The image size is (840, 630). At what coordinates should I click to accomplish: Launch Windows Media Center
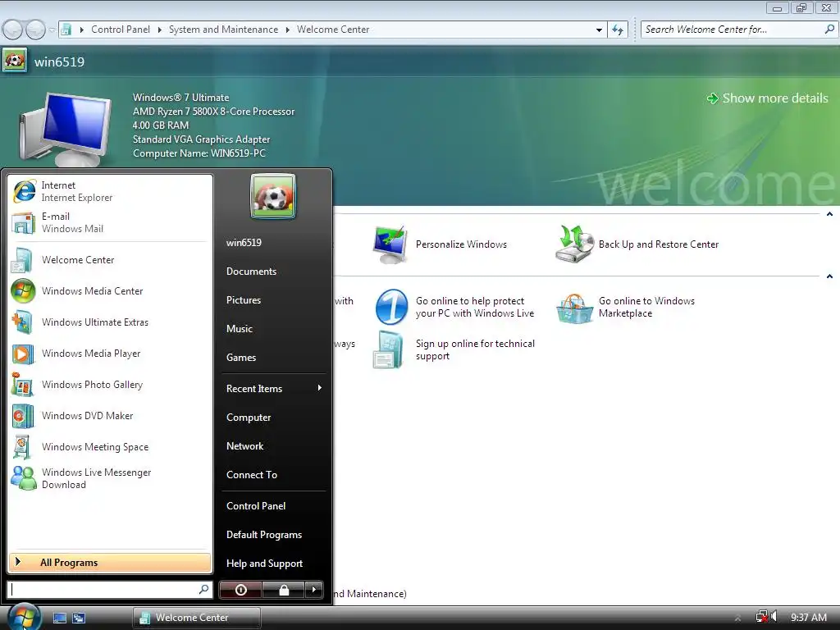[x=110, y=291]
